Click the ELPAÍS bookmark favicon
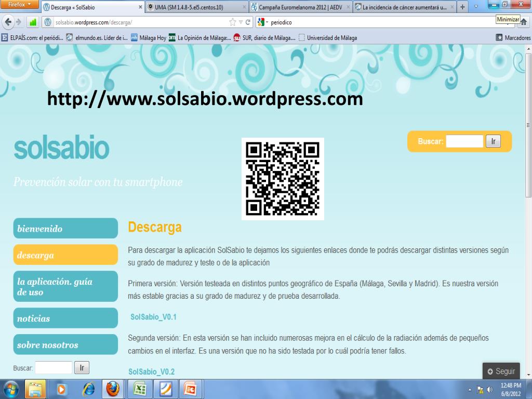Image resolution: width=532 pixels, height=399 pixels. click(4, 37)
